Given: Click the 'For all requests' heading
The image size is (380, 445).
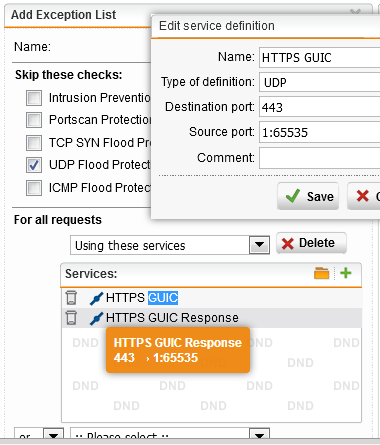Looking at the screenshot, I should point(58,220).
